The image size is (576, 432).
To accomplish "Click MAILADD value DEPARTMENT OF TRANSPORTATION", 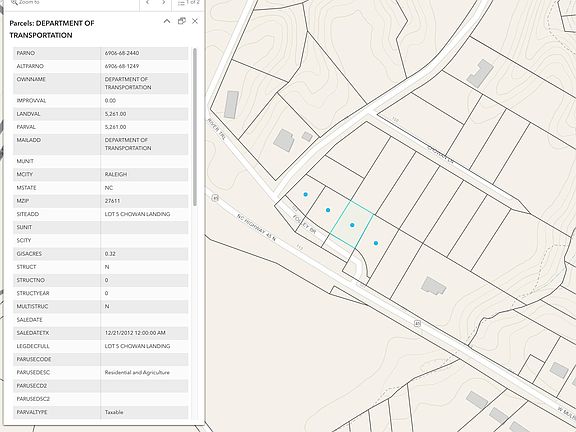I will 128,144.
